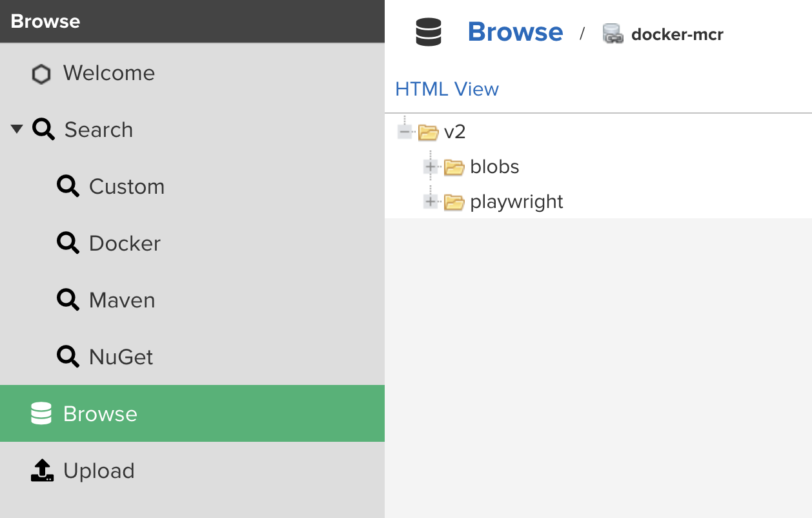
Task: Click the Custom search magnifier icon
Action: tap(68, 187)
